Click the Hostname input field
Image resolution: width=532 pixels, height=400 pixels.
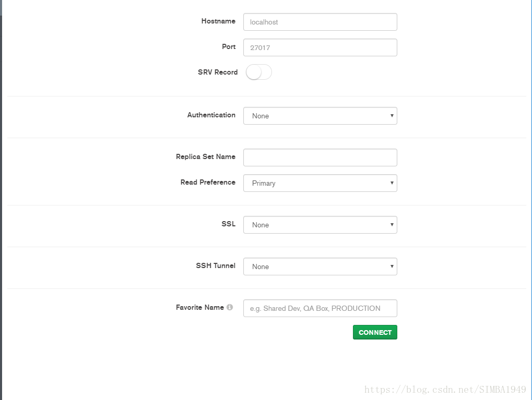tap(320, 22)
